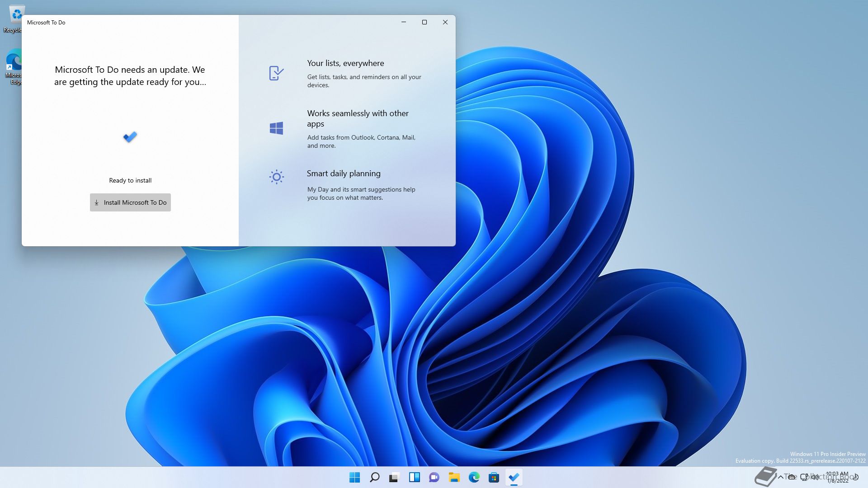Image resolution: width=868 pixels, height=488 pixels.
Task: Expand hidden system tray icons chevron
Action: pos(780,477)
